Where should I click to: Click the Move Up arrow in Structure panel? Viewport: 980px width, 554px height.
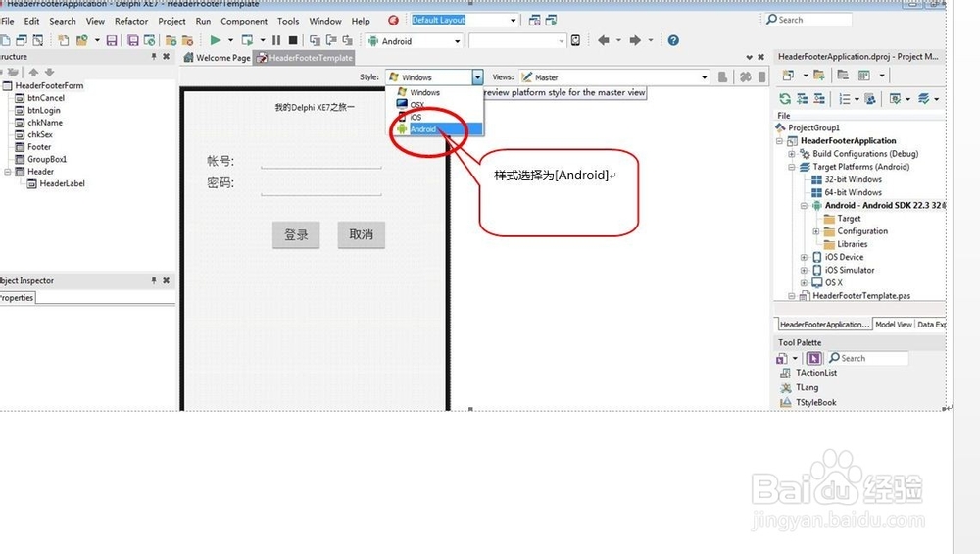[33, 72]
